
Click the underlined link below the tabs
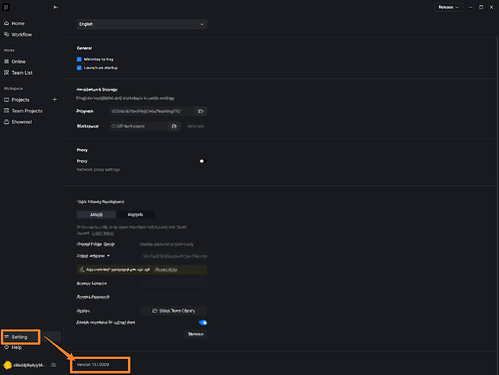(103, 233)
